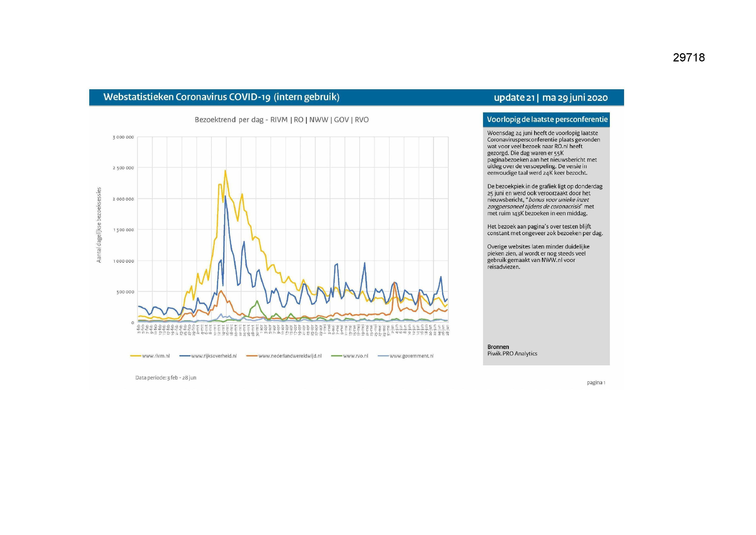The width and height of the screenshot is (756, 535).
Task: Click y-axis label '1 000 000'
Action: click(124, 261)
